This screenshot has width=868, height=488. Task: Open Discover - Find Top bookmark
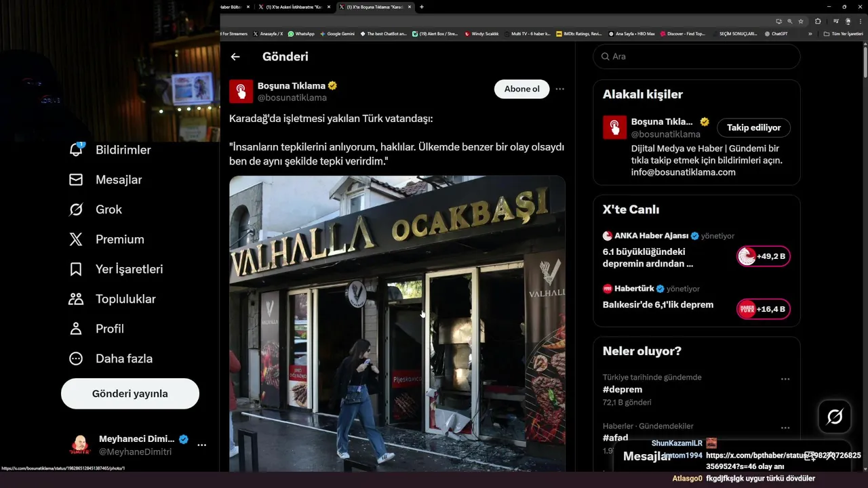click(683, 33)
